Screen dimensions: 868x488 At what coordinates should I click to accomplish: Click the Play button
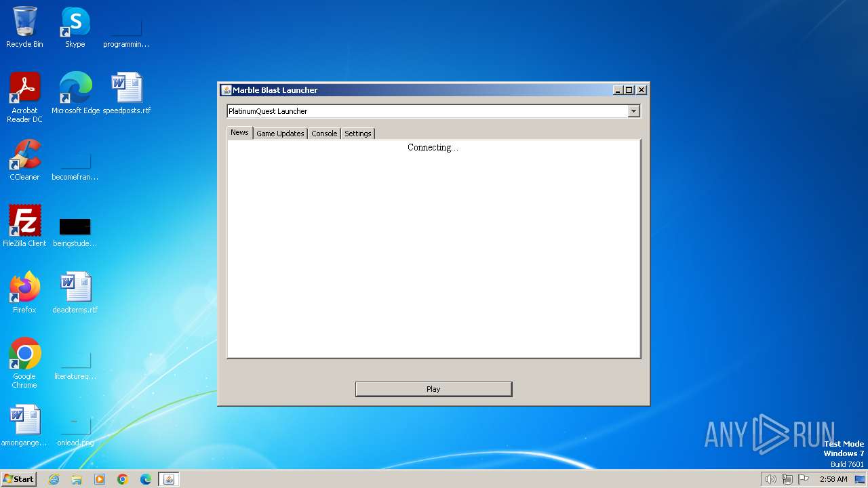pyautogui.click(x=433, y=389)
